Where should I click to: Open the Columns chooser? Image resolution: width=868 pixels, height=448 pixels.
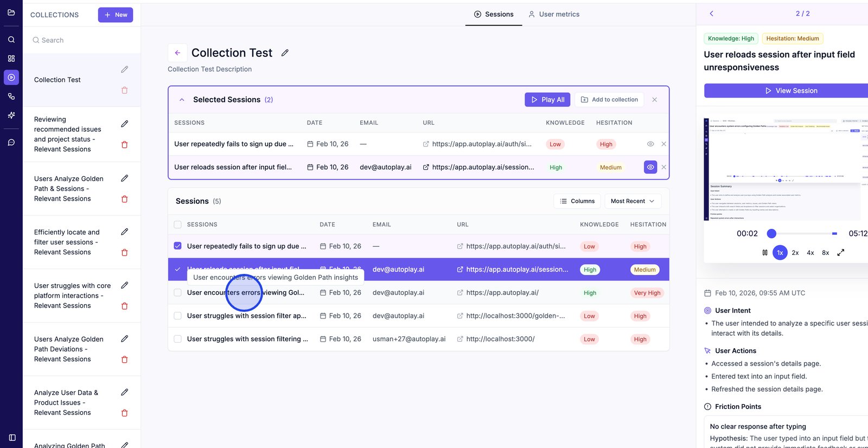pos(577,201)
